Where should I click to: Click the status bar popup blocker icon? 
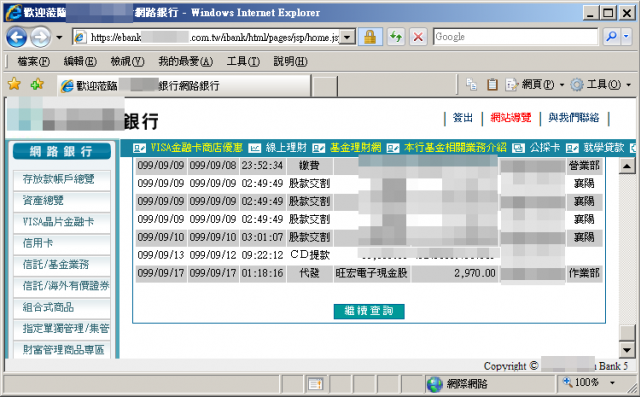pyautogui.click(x=316, y=384)
